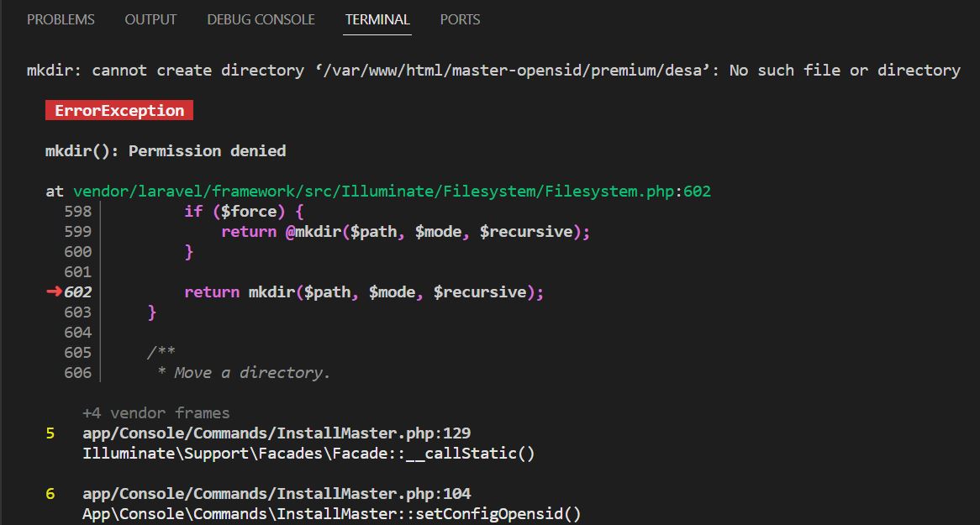980x525 pixels.
Task: Click line number 598
Action: point(78,212)
